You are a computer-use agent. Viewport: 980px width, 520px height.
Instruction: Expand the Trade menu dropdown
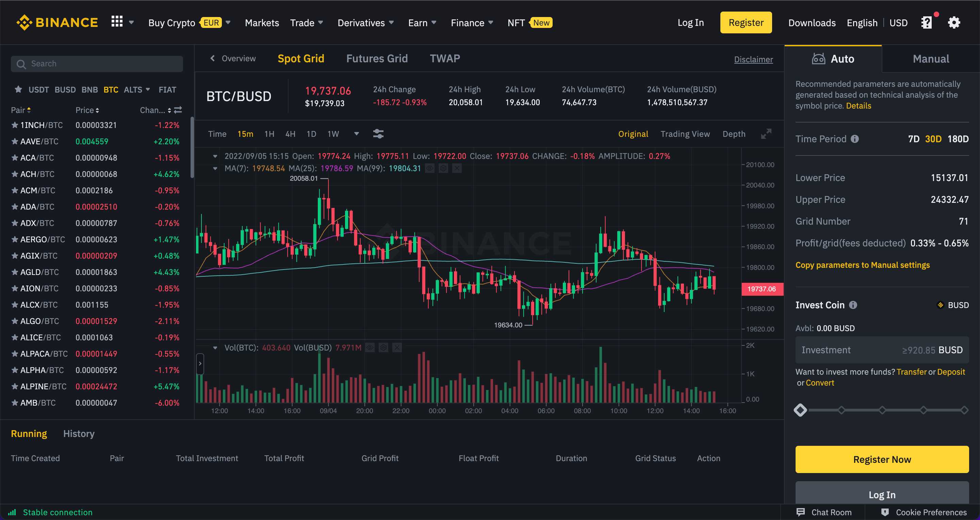click(x=307, y=22)
